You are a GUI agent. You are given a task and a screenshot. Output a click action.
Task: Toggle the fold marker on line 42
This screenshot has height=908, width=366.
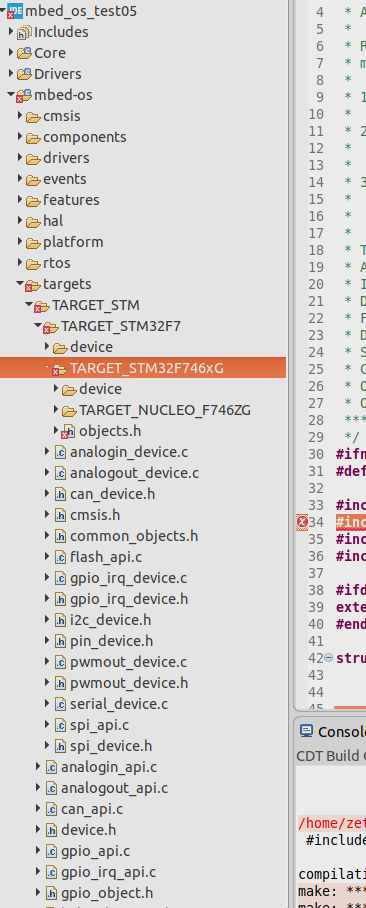tap(328, 658)
